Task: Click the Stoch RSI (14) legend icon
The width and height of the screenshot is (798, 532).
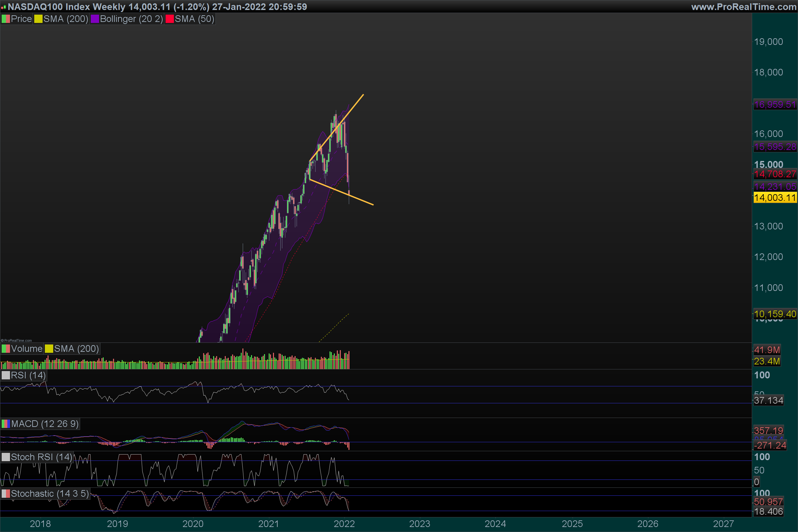Action: (x=6, y=457)
